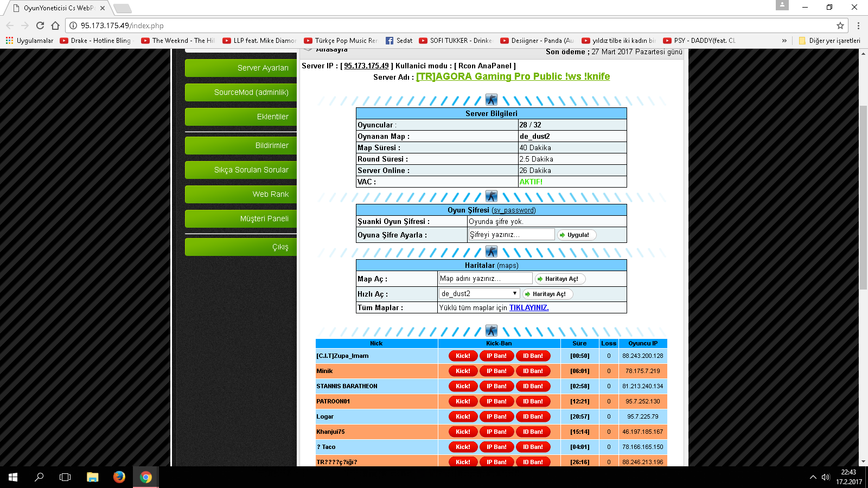Open the Task View taskbar icon

coord(65,477)
